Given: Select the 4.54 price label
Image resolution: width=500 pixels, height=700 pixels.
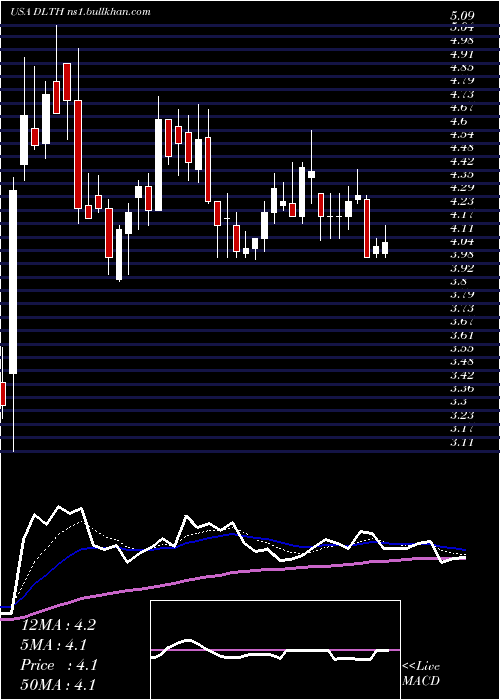Looking at the screenshot, I should (462, 134).
